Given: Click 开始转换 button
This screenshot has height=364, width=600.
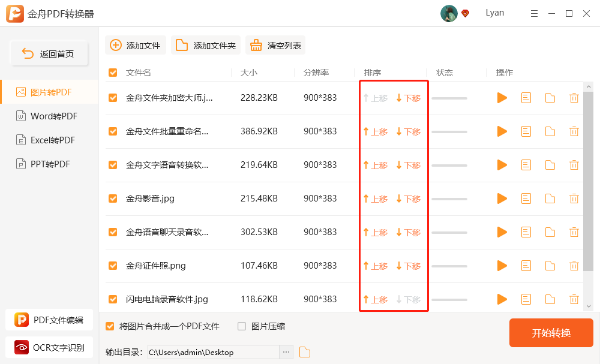Looking at the screenshot, I should [x=551, y=333].
